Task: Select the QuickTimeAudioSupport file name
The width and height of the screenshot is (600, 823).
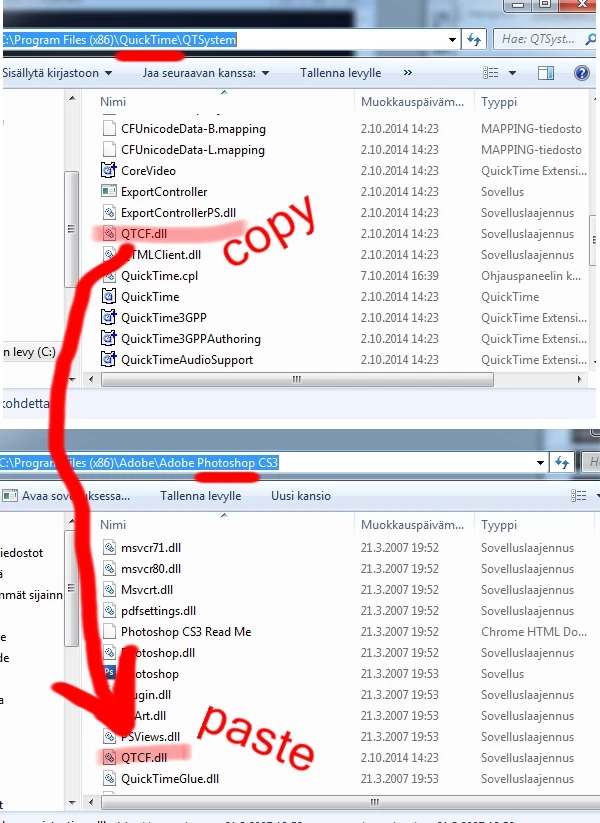Action: coord(187,360)
